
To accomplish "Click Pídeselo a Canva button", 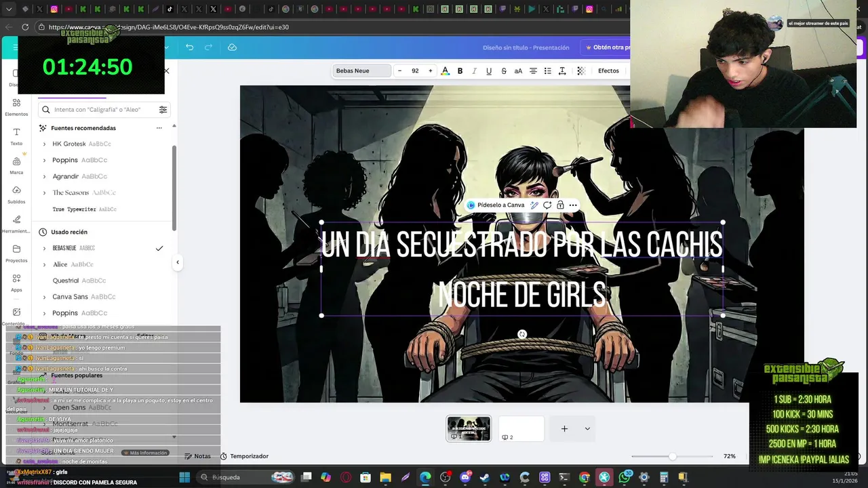I will click(495, 205).
